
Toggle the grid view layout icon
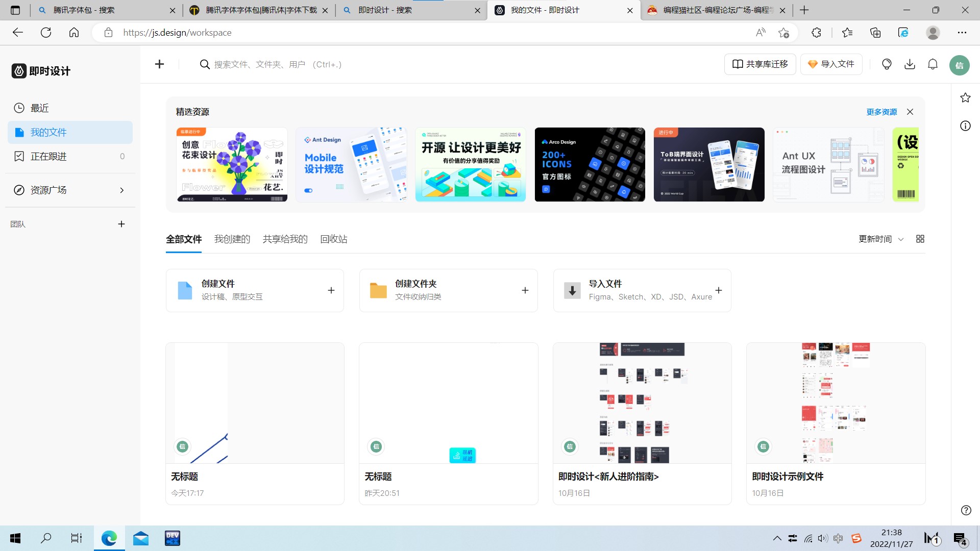920,239
